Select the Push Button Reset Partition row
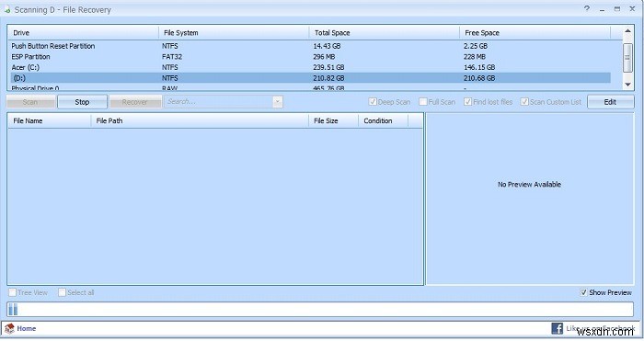644x341 pixels. [x=310, y=46]
